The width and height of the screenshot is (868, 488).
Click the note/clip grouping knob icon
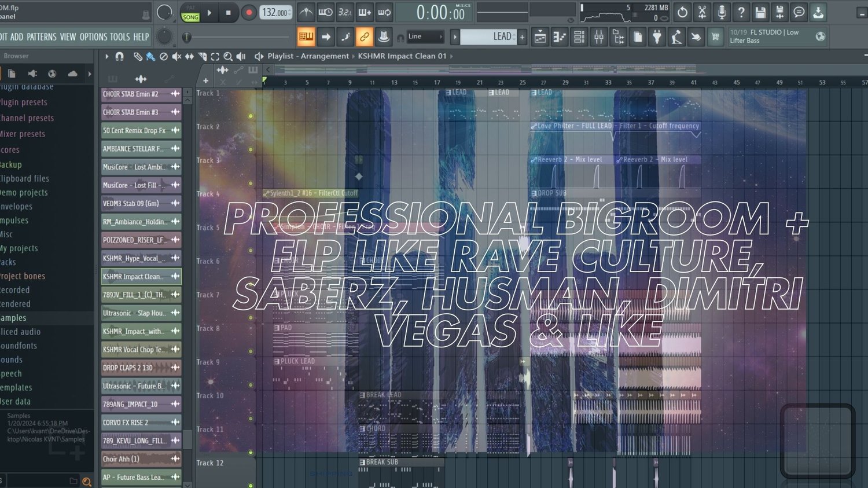[384, 37]
